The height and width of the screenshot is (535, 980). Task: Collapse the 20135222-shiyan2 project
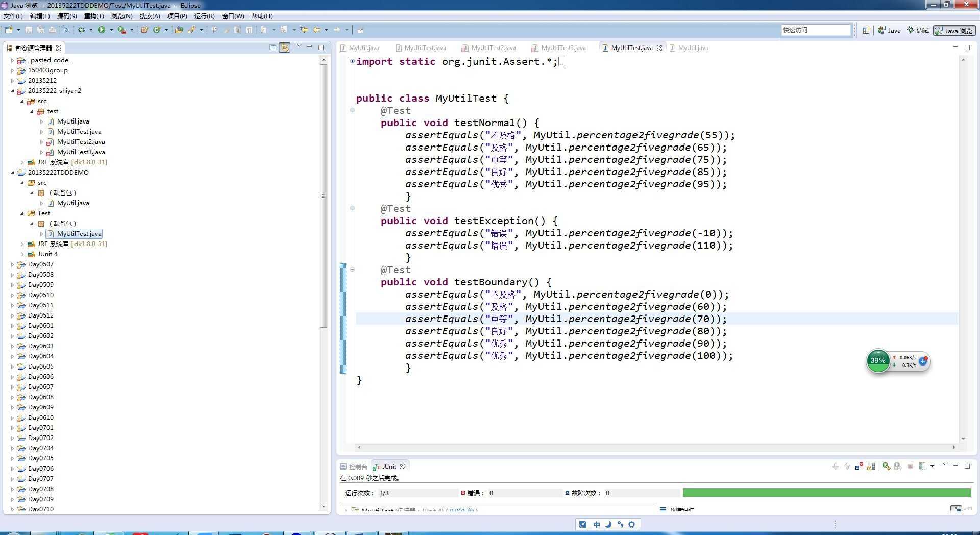pyautogui.click(x=13, y=91)
